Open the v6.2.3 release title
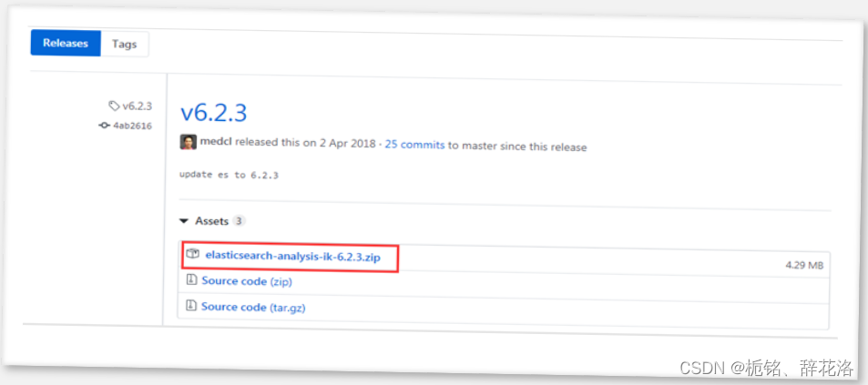868x385 pixels. click(214, 113)
